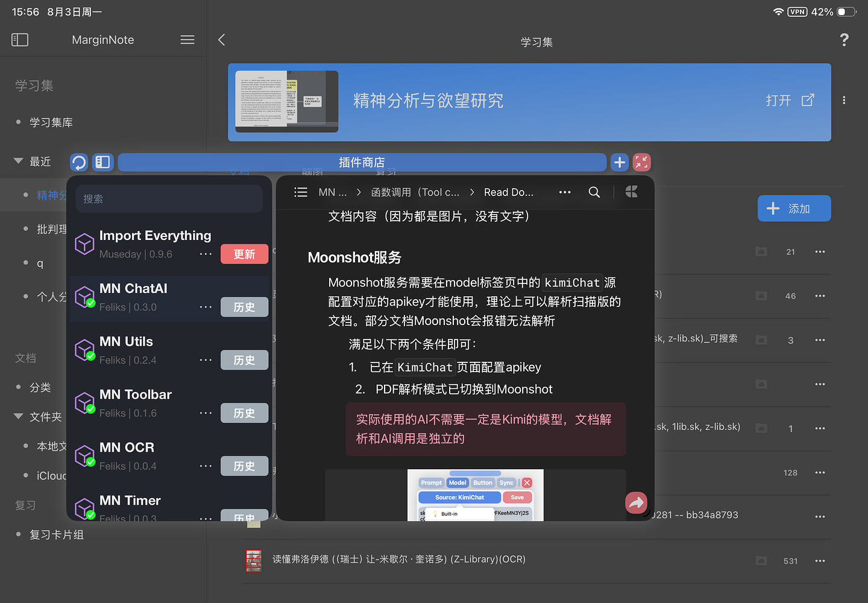Add a plugin with the blue plus icon
Viewport: 868px width, 603px height.
pos(620,162)
